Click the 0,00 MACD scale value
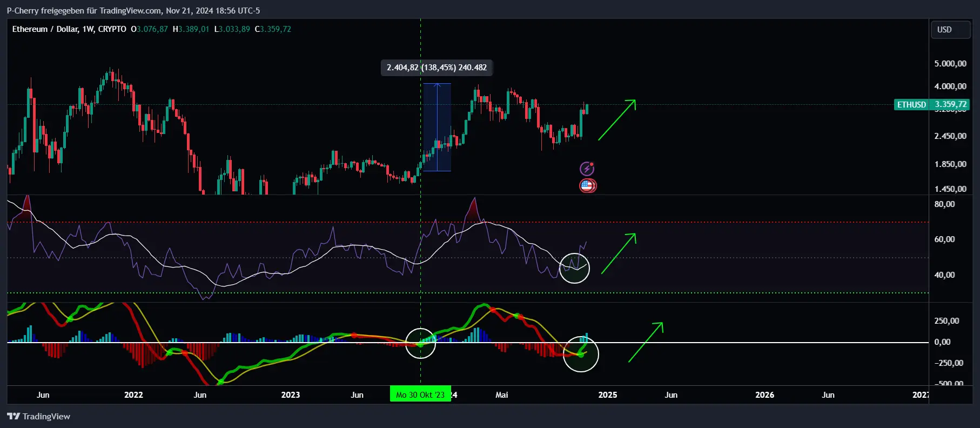 point(942,342)
